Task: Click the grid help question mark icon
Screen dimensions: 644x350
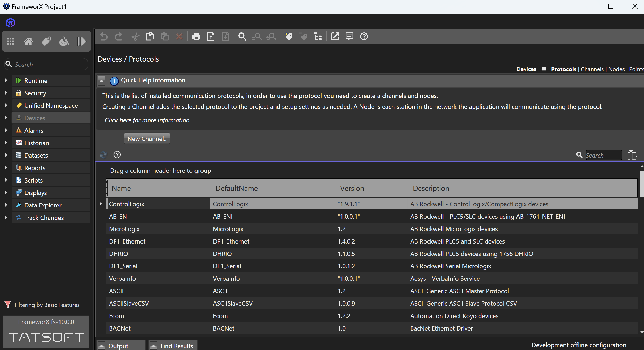Action: pos(117,155)
